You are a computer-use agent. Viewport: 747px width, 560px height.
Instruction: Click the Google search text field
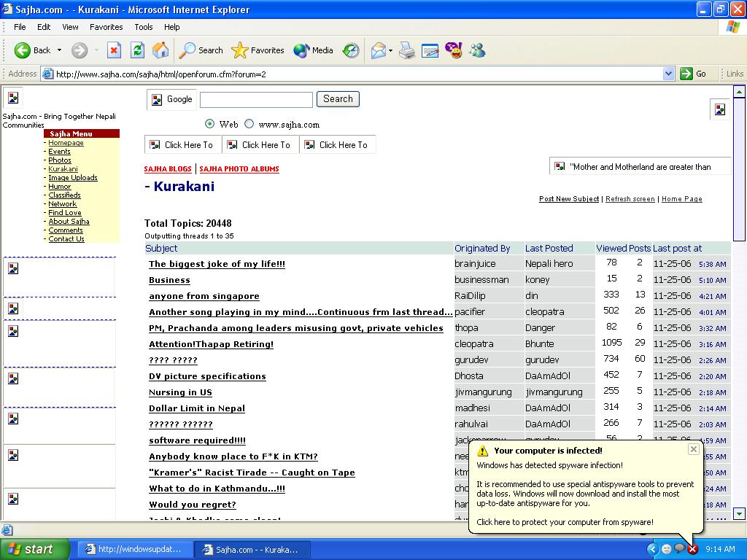[256, 99]
